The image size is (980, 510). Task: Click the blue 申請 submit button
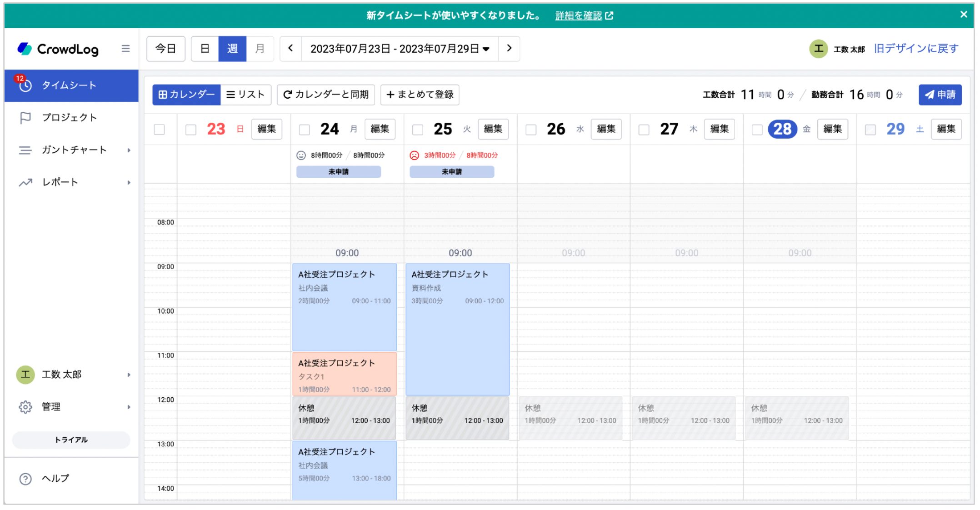[x=940, y=95]
